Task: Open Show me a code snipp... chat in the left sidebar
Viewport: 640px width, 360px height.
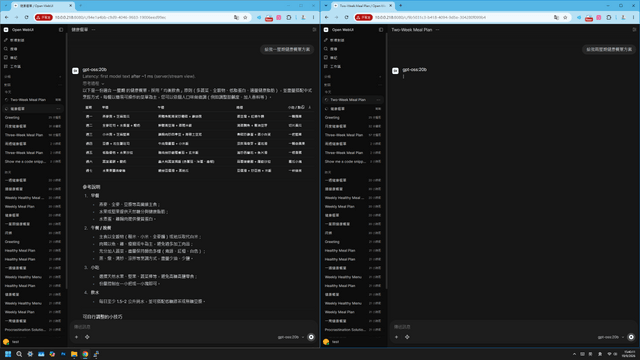Action: (33, 162)
